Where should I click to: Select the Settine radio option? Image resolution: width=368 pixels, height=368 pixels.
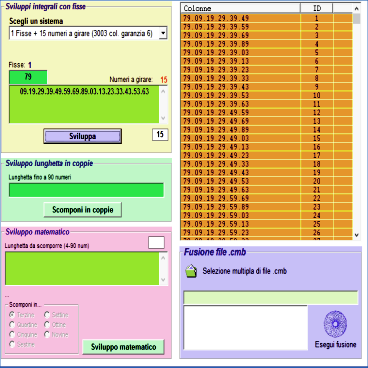[x=47, y=314]
